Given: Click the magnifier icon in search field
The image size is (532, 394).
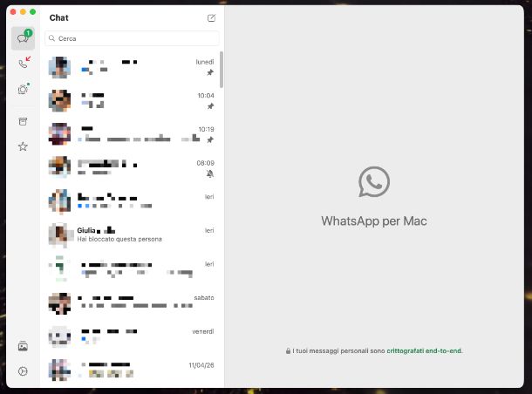Looking at the screenshot, I should [x=51, y=38].
